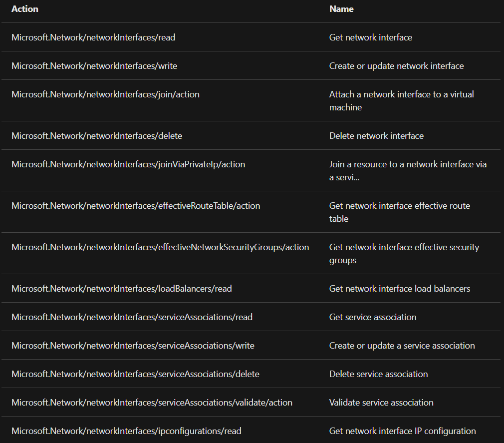The height and width of the screenshot is (443, 504).
Task: Click the 'Delete network interface' name cell
Action: coord(376,136)
